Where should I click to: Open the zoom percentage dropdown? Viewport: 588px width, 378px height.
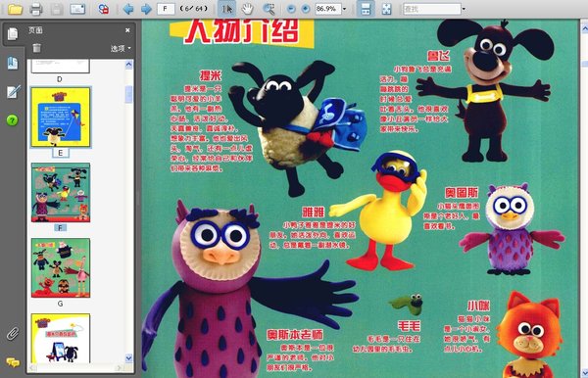pyautogui.click(x=345, y=9)
